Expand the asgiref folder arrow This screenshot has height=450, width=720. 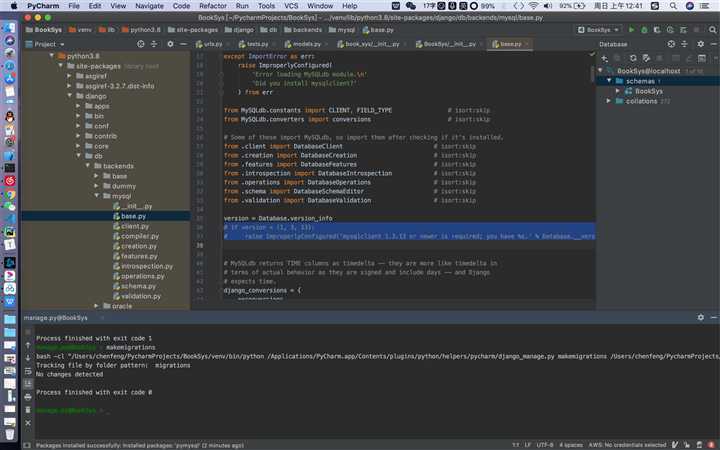coord(69,76)
